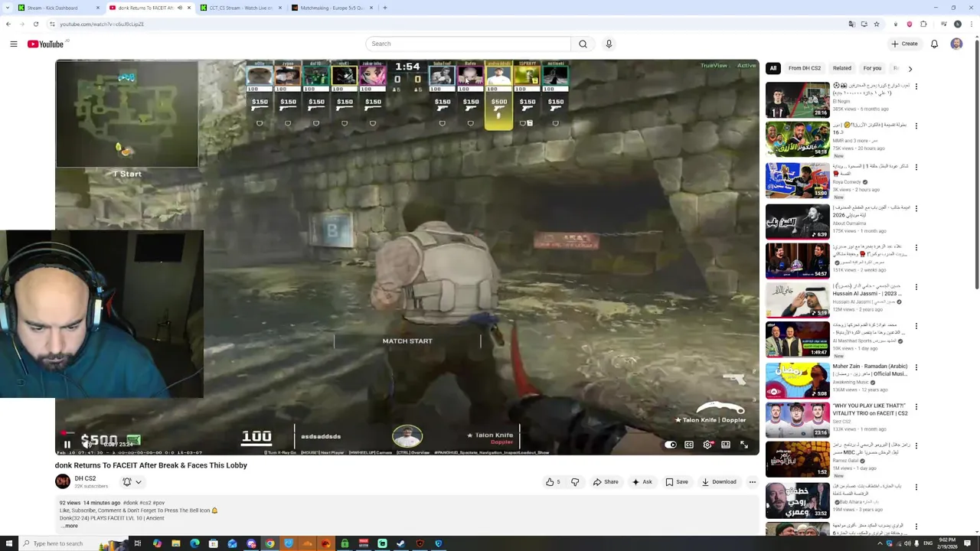
Task: Select the From DH CS2 chip
Action: click(805, 68)
